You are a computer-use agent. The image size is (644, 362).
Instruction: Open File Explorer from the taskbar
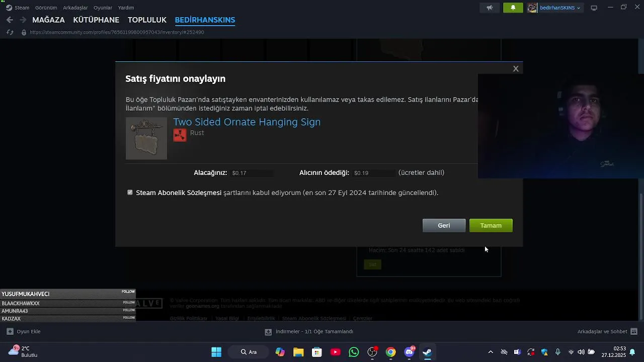(x=298, y=352)
